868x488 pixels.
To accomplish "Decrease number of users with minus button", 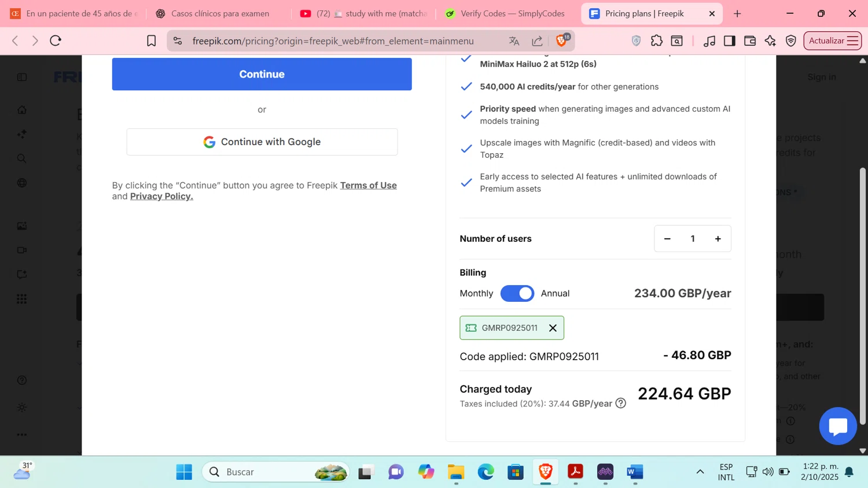I will coord(667,239).
